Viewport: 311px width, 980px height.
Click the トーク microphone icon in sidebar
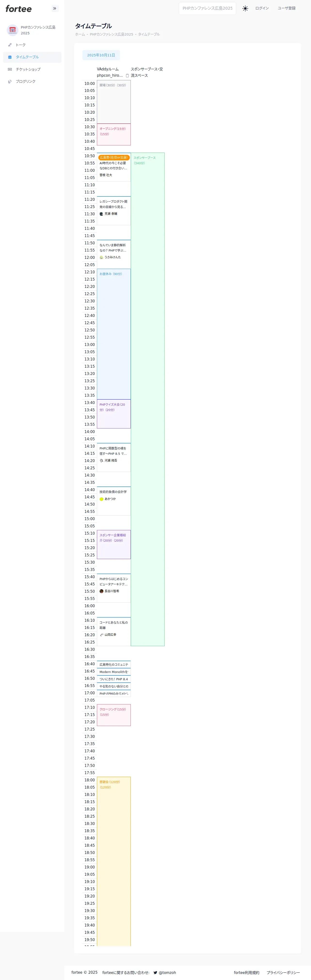[x=10, y=45]
